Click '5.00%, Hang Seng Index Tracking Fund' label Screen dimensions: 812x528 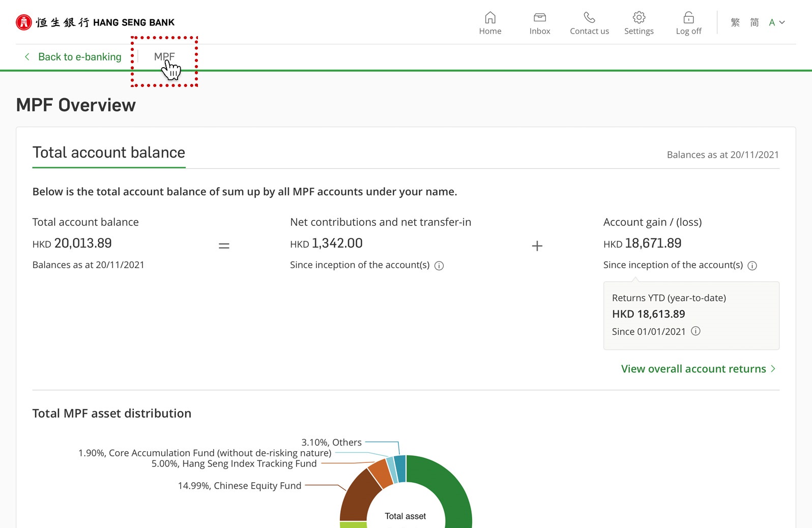coord(234,463)
